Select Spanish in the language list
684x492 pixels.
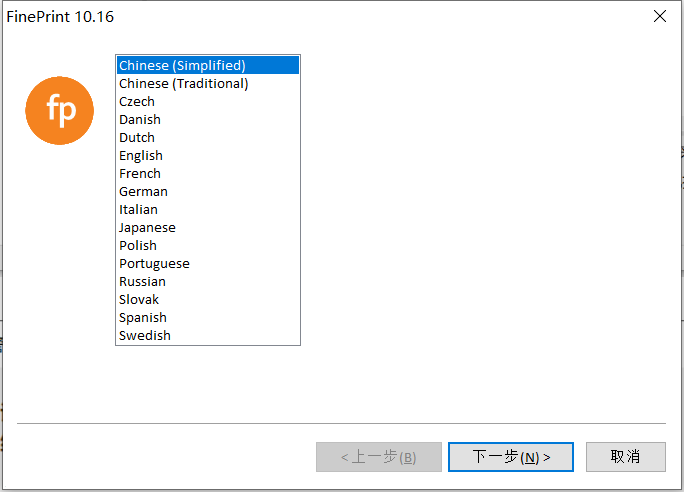(208, 318)
